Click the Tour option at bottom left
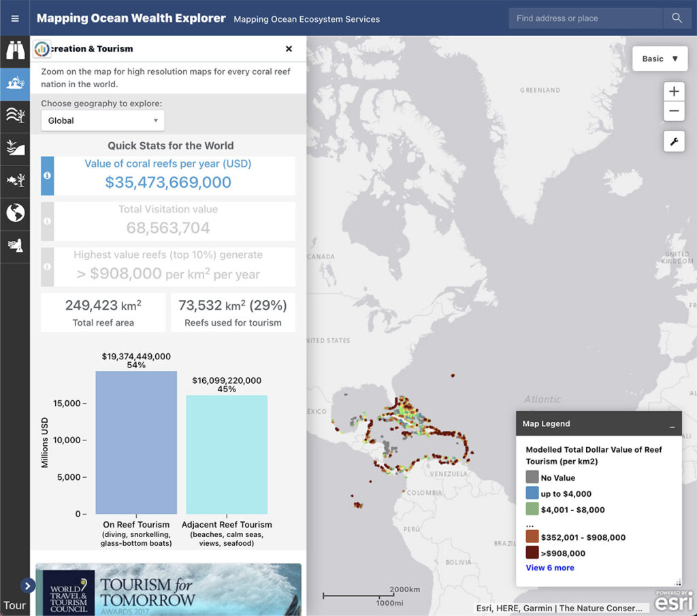The image size is (697, 616). tap(14, 605)
